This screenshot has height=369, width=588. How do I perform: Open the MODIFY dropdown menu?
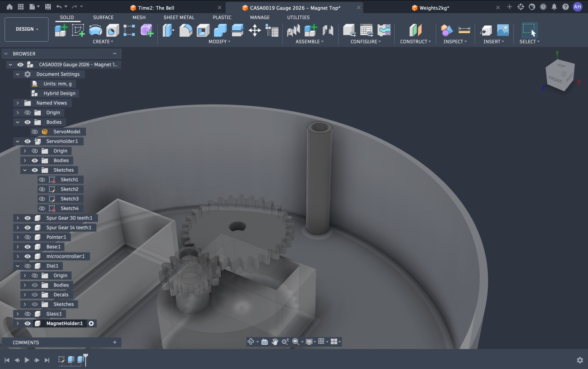[x=219, y=42]
